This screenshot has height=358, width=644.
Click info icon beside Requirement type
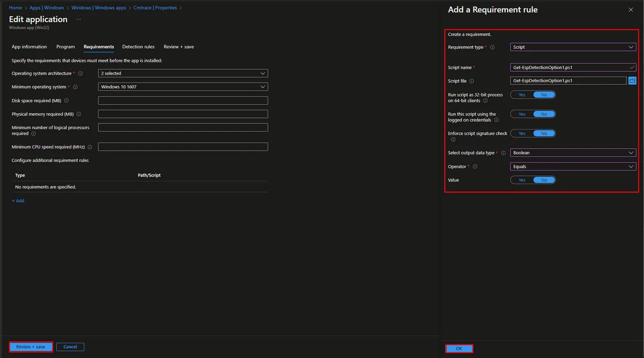coord(492,47)
